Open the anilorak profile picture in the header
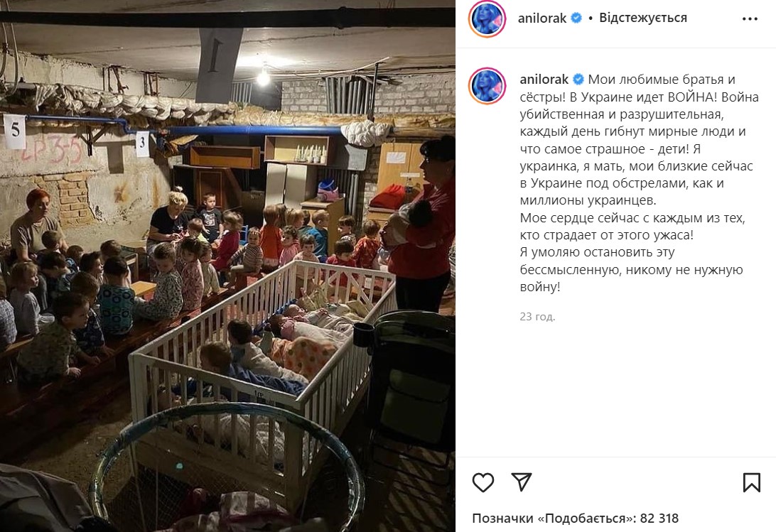The height and width of the screenshot is (532, 776). [487, 18]
